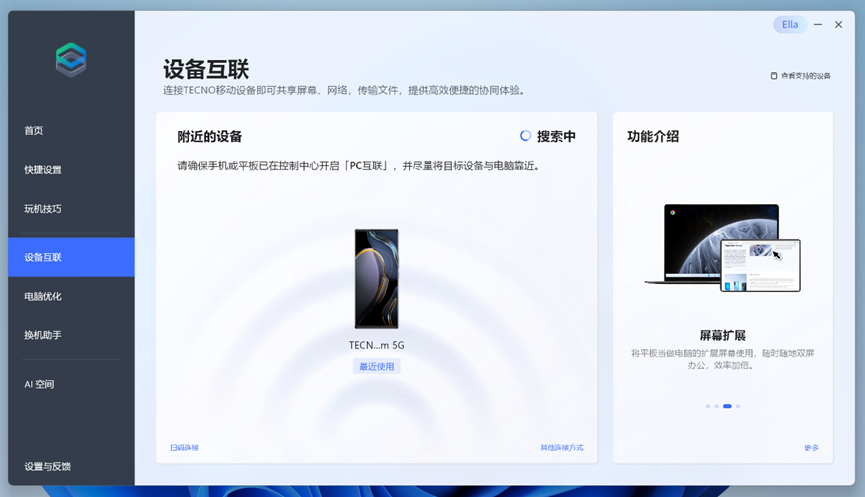Click the 功能介绍 heading

[653, 136]
